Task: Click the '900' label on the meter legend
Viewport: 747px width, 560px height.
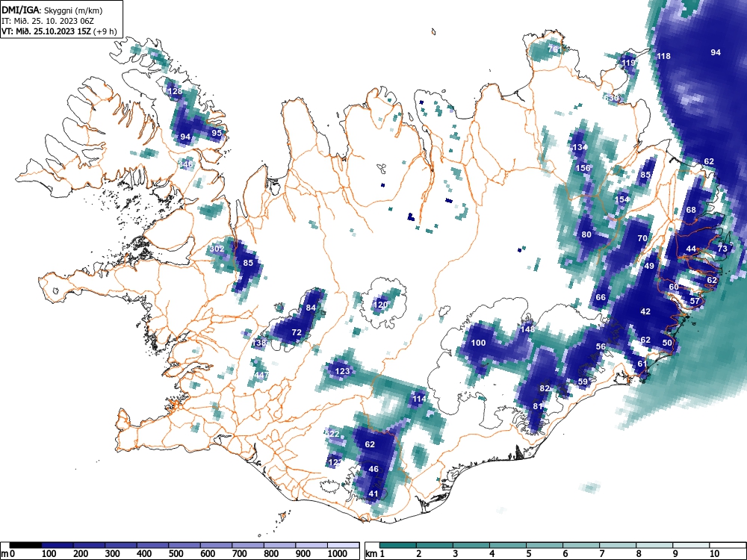Action: click(303, 554)
